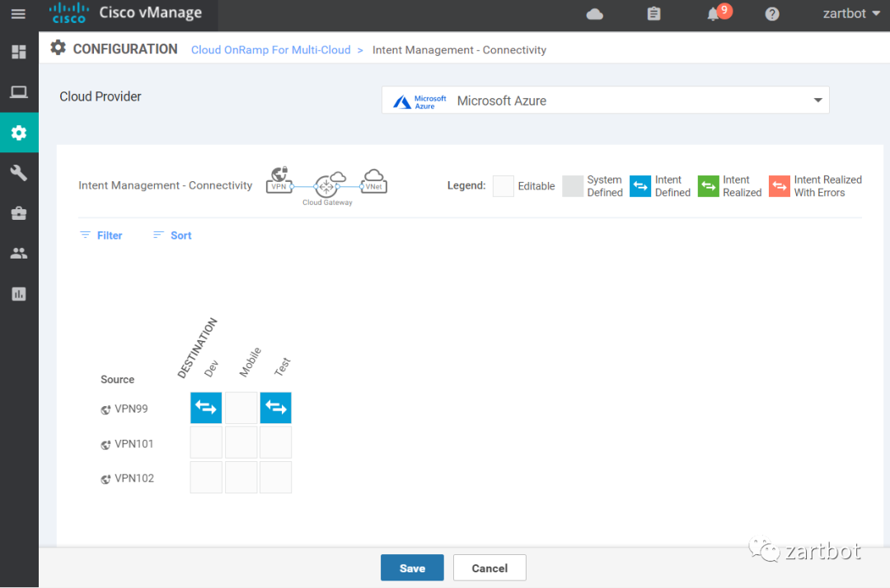This screenshot has width=890, height=588.
Task: Open the Dashboard sidebar icon
Action: click(x=19, y=52)
